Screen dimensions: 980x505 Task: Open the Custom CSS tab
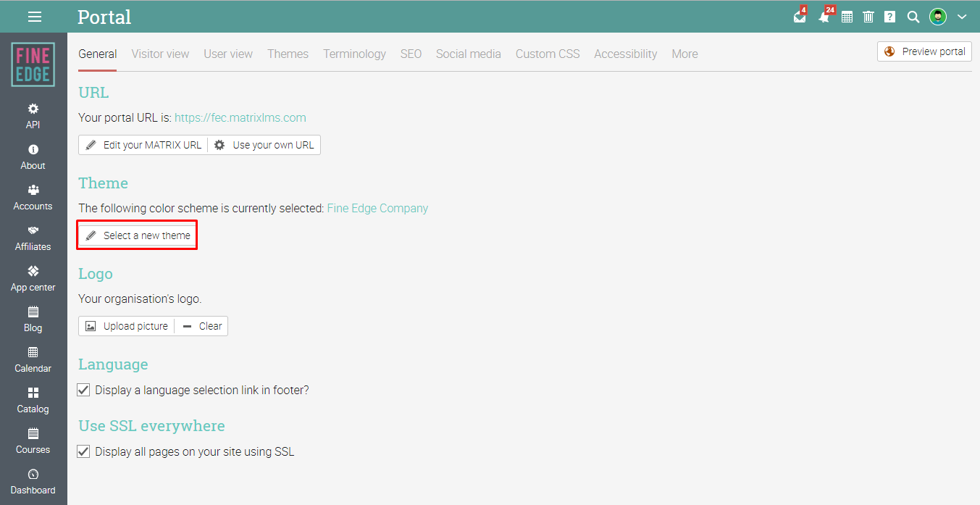tap(548, 54)
